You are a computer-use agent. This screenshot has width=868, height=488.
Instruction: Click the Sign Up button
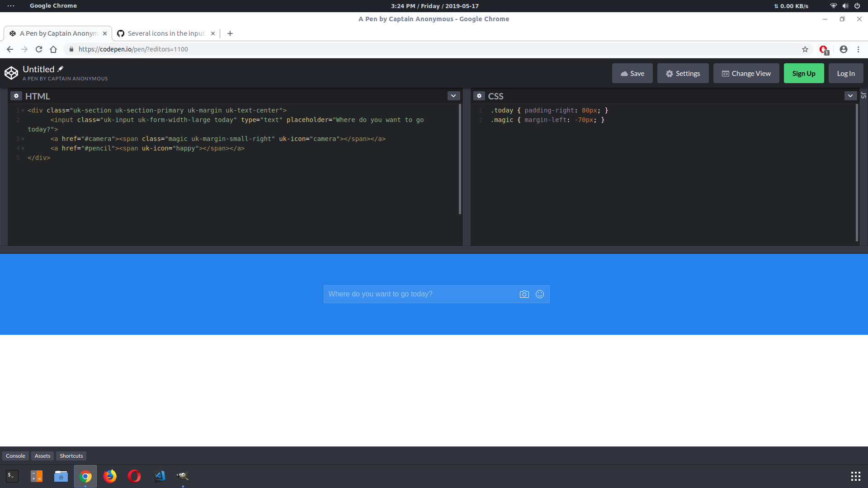tap(804, 73)
